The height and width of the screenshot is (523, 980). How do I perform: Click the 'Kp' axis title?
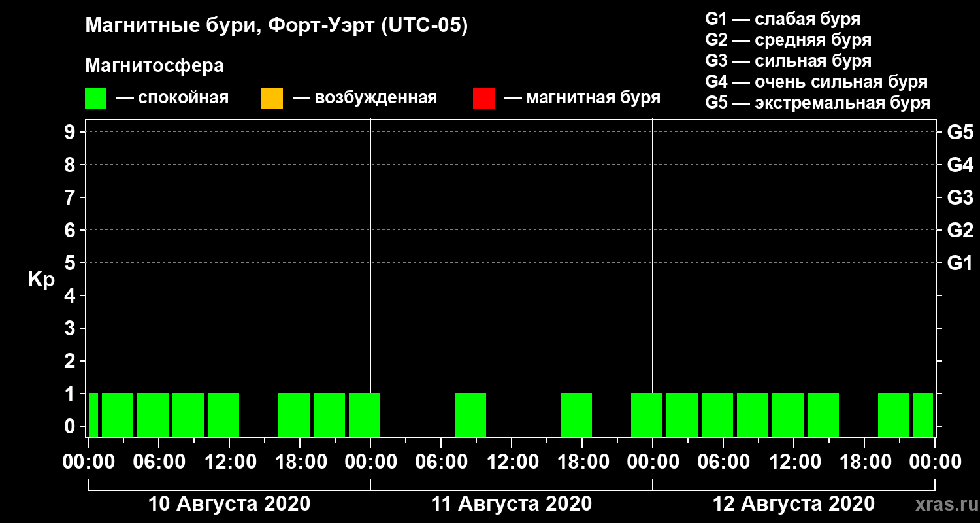[x=41, y=280]
